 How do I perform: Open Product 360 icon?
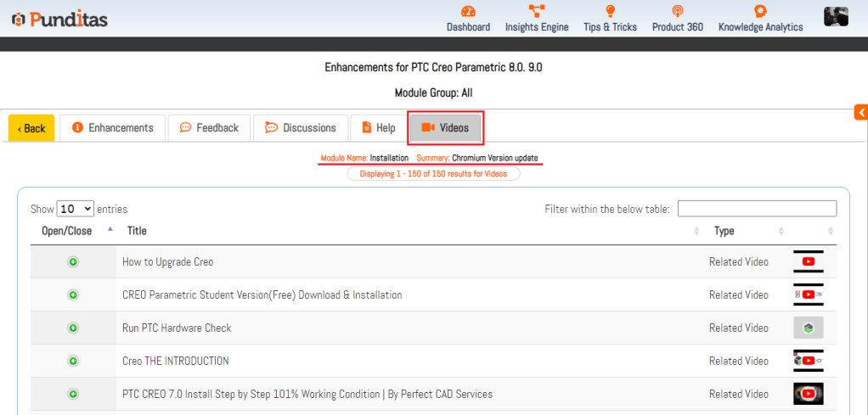click(x=677, y=11)
